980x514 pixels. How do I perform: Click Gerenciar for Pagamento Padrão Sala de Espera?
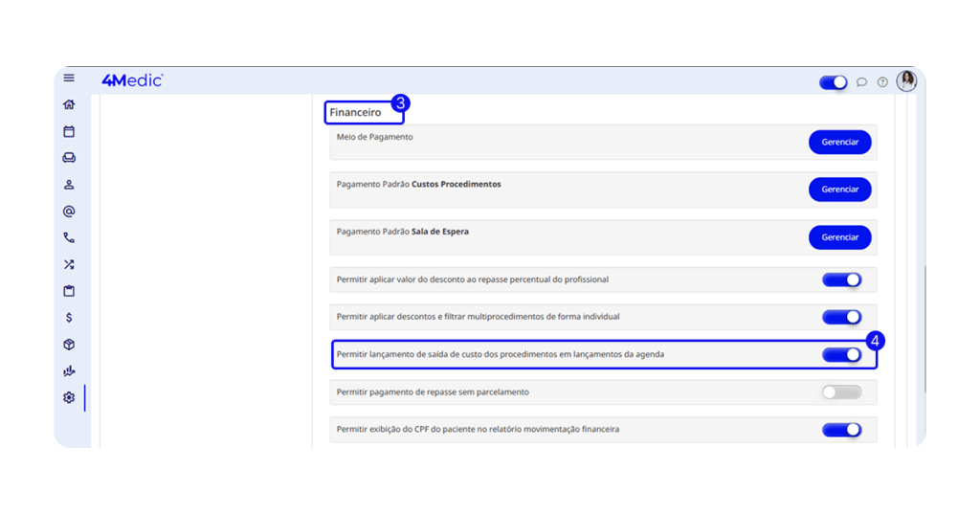tap(839, 237)
